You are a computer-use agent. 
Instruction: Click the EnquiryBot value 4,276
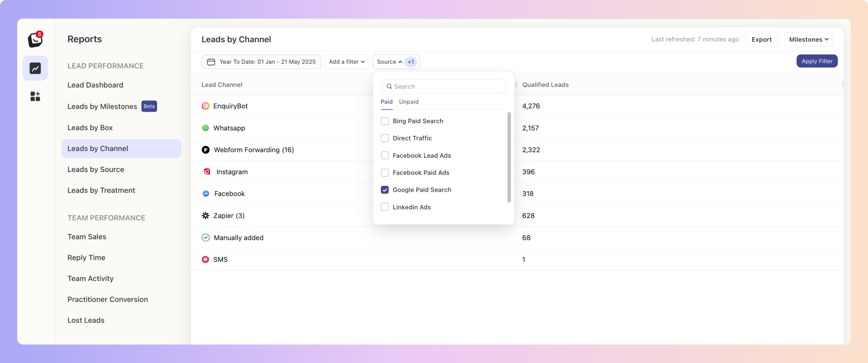point(531,106)
